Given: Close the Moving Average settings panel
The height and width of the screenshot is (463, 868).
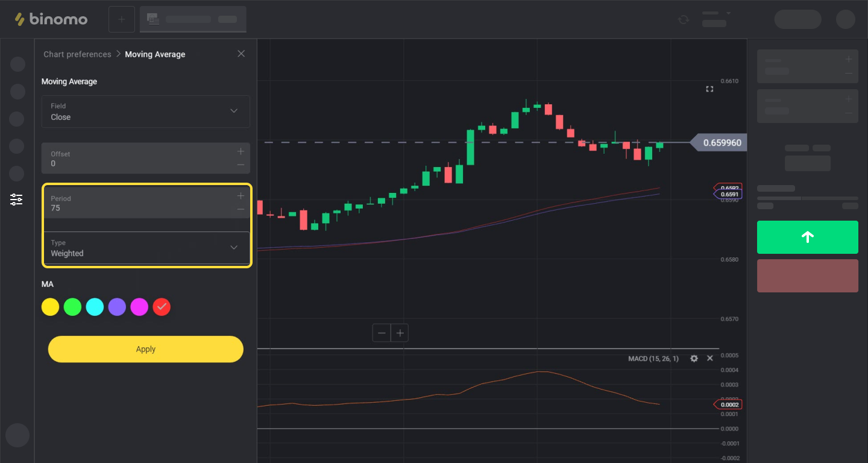Looking at the screenshot, I should (x=241, y=54).
